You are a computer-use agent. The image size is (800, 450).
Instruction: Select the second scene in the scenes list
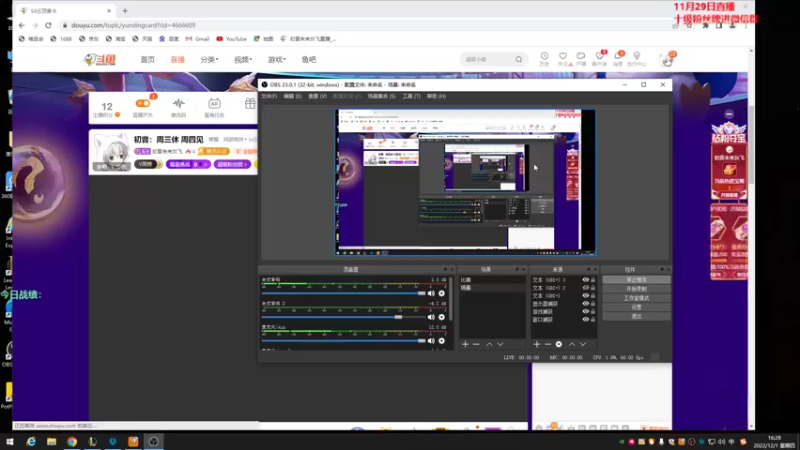point(492,288)
